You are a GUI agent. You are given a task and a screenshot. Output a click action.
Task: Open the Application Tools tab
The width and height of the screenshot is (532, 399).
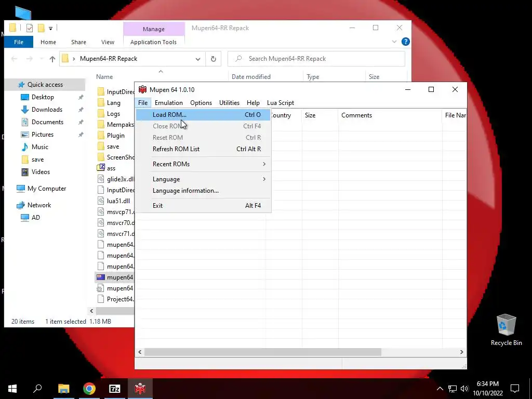point(153,42)
